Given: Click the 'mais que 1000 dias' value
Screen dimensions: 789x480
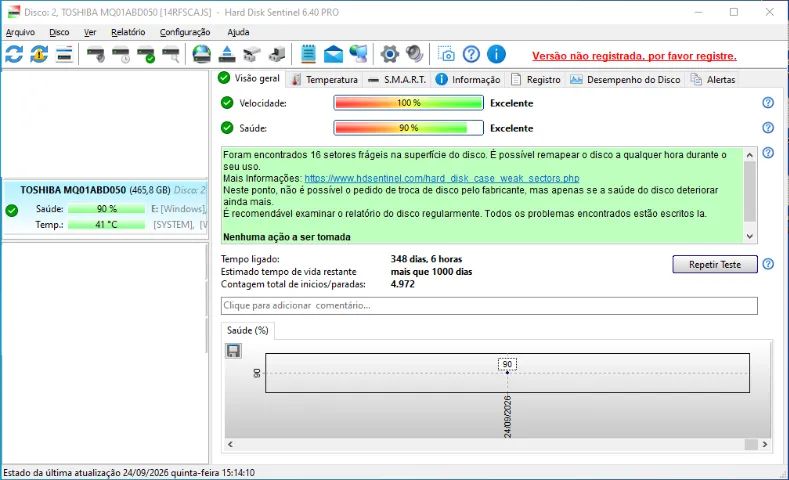Looking at the screenshot, I should 431,272.
